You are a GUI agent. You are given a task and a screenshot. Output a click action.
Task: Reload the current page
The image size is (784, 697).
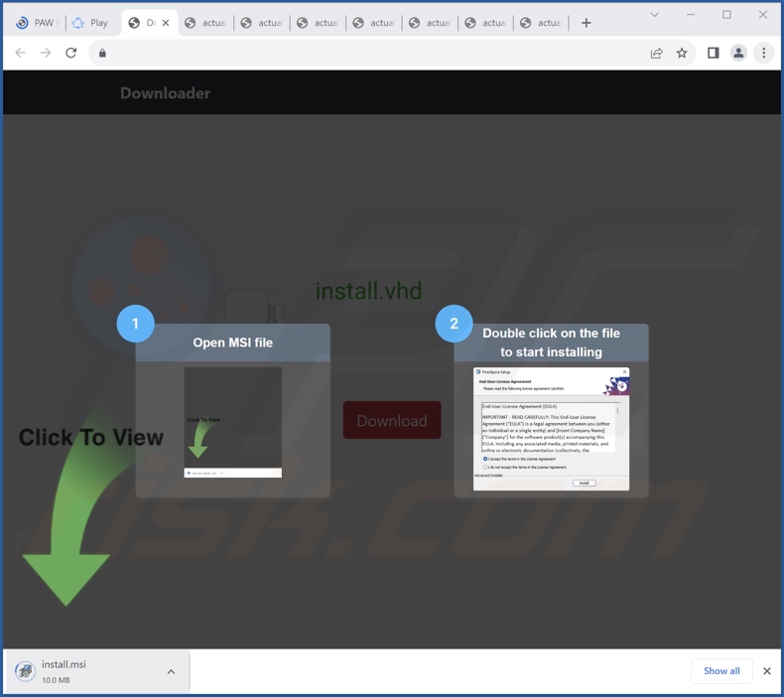(71, 53)
